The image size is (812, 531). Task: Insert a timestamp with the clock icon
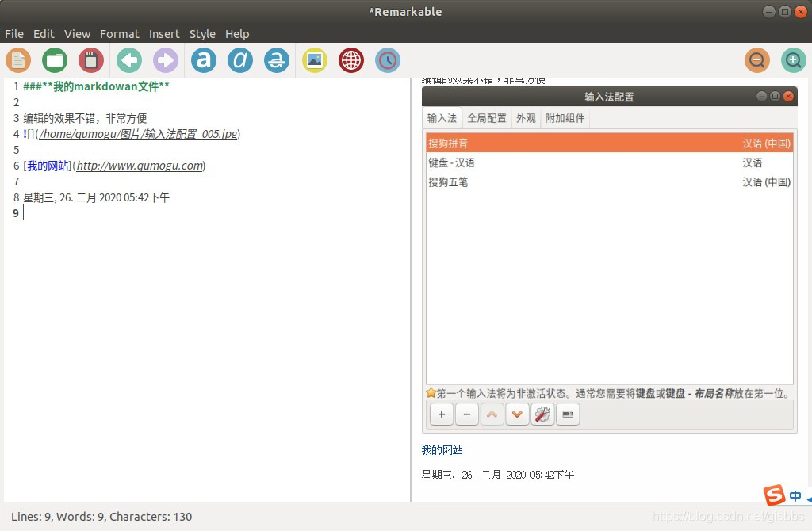pyautogui.click(x=387, y=60)
